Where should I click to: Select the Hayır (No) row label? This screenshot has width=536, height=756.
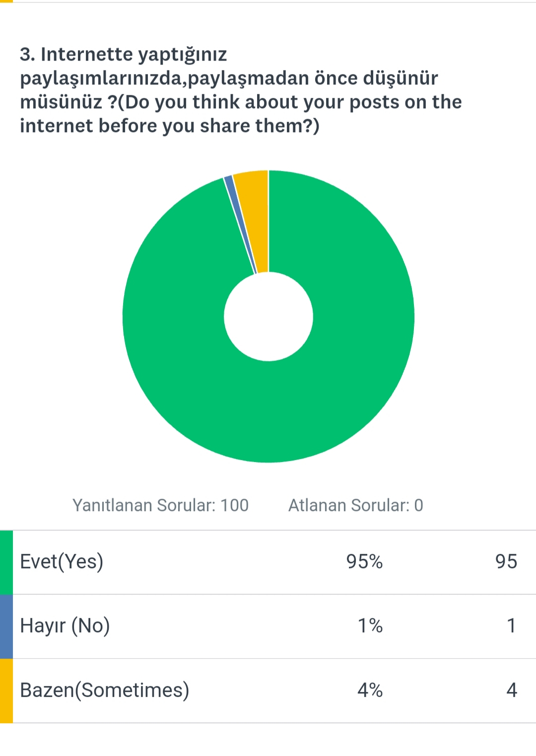pos(65,626)
